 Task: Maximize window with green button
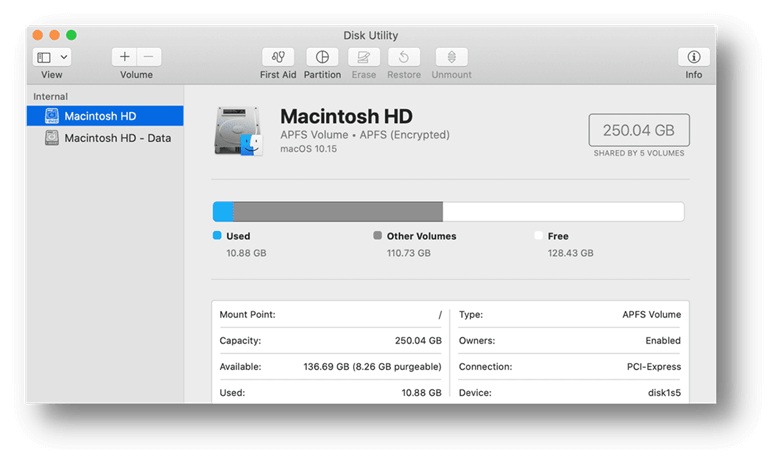pos(71,35)
